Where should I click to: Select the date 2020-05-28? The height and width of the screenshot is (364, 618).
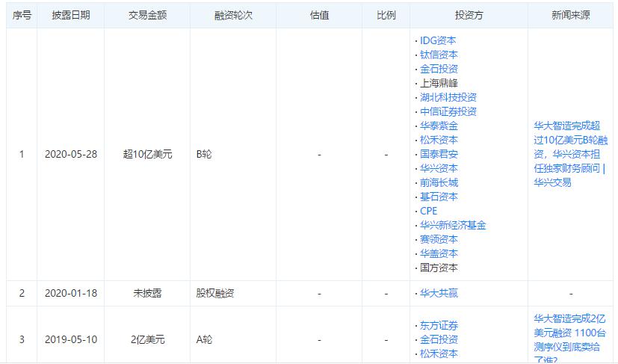[x=71, y=154]
